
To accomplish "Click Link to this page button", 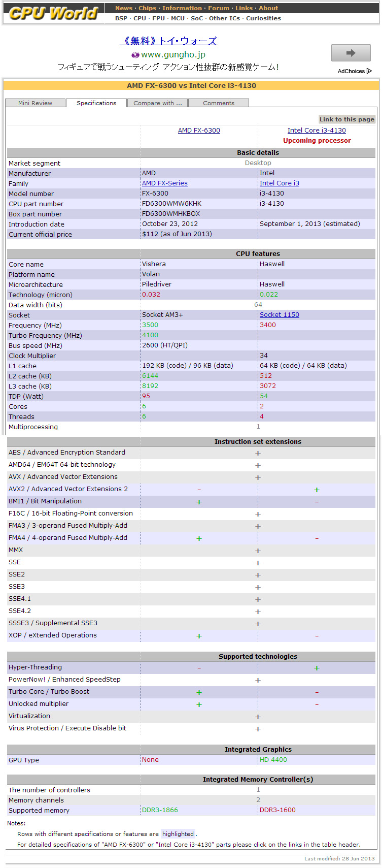I will [346, 119].
